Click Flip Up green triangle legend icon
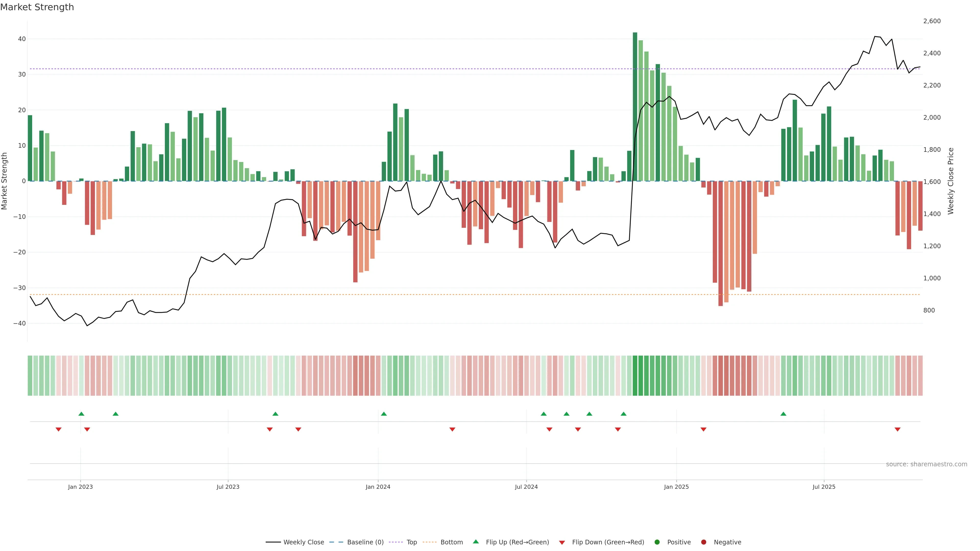 (475, 542)
